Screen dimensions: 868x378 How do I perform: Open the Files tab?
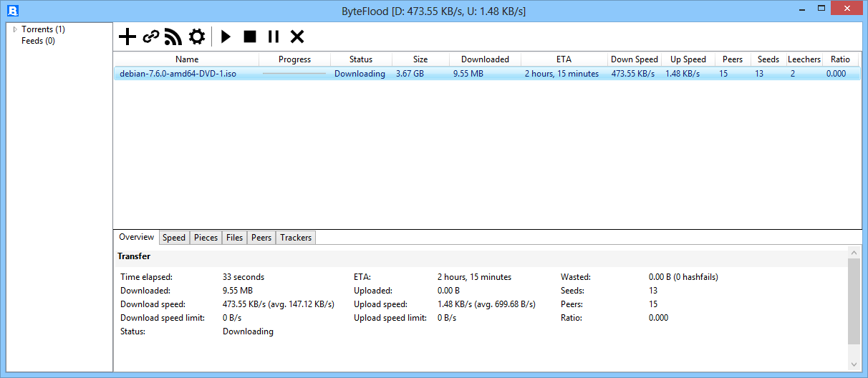tap(234, 238)
